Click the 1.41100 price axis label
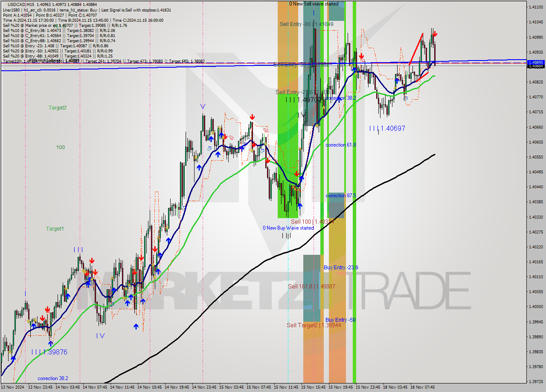 click(x=535, y=7)
